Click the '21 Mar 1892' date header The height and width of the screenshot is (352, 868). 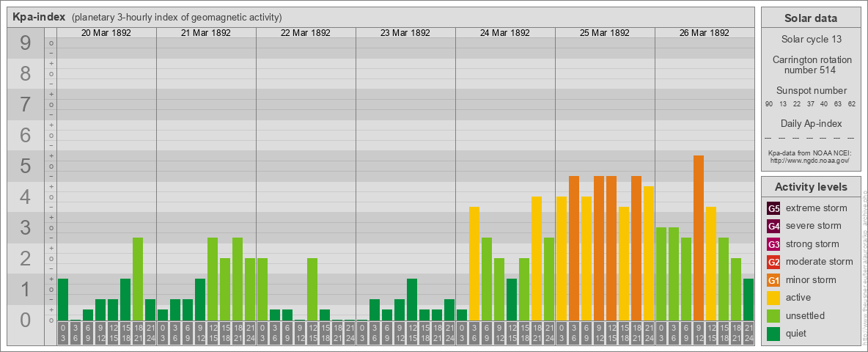206,33
